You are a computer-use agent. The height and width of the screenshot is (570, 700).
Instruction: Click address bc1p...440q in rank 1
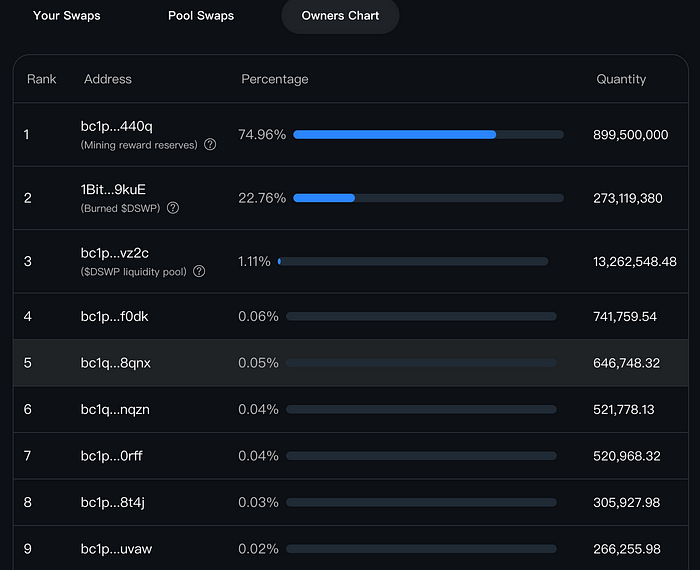pyautogui.click(x=116, y=126)
